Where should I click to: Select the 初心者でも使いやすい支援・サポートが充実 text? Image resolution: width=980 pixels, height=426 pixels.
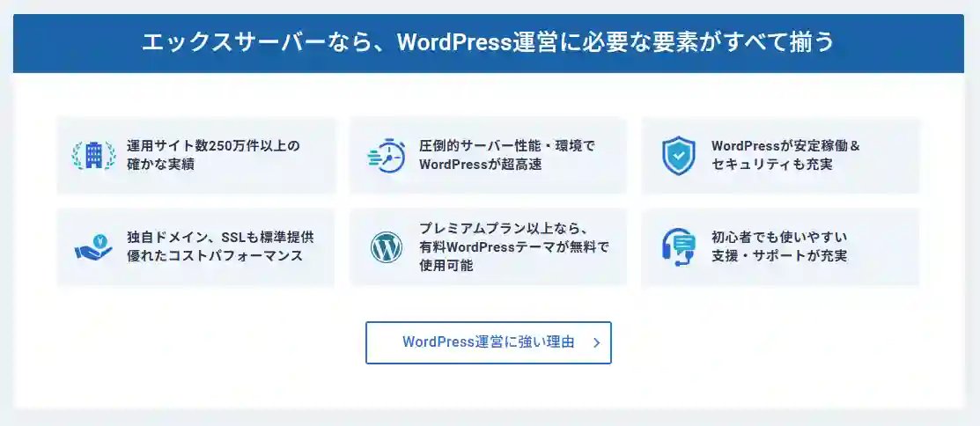[x=779, y=246]
